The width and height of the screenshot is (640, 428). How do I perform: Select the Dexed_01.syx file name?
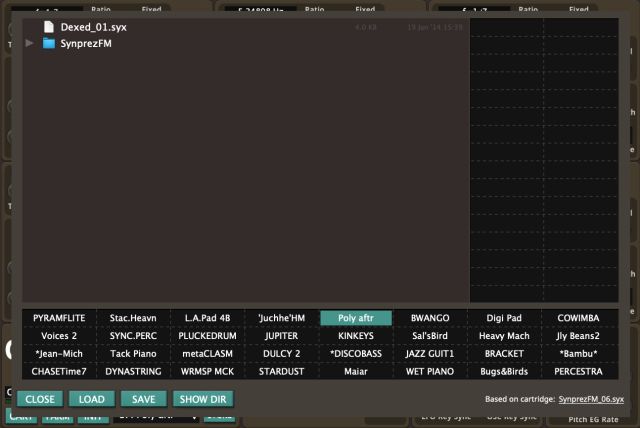tap(93, 27)
